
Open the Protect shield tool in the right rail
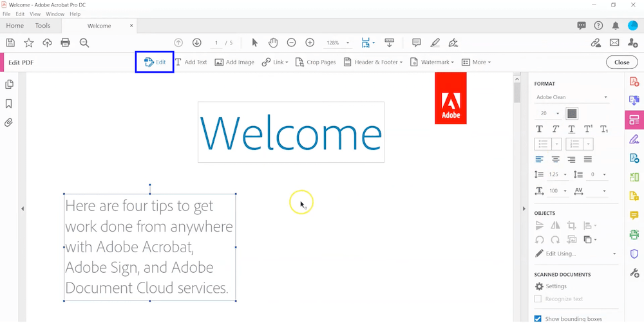pyautogui.click(x=634, y=254)
